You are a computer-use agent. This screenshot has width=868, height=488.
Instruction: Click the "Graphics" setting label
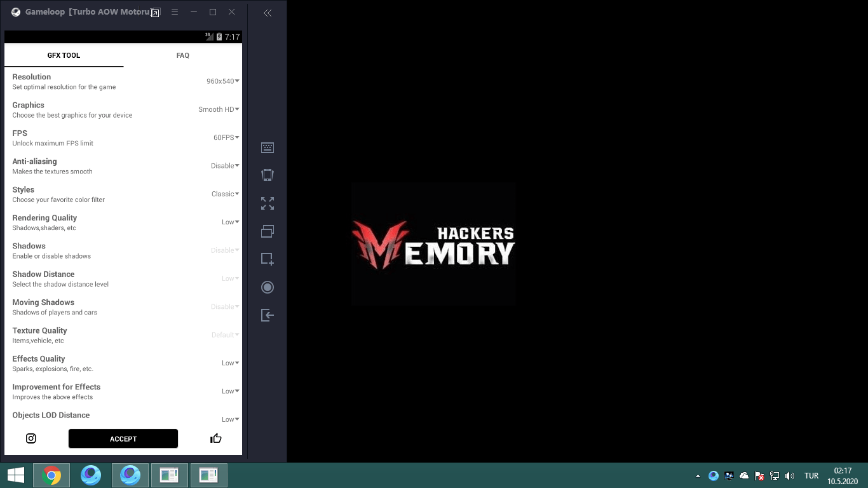pos(29,105)
